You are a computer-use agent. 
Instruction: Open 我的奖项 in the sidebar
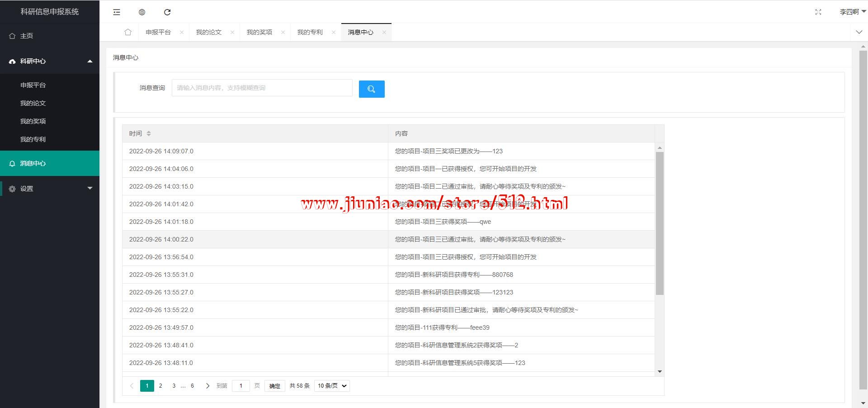tap(33, 121)
